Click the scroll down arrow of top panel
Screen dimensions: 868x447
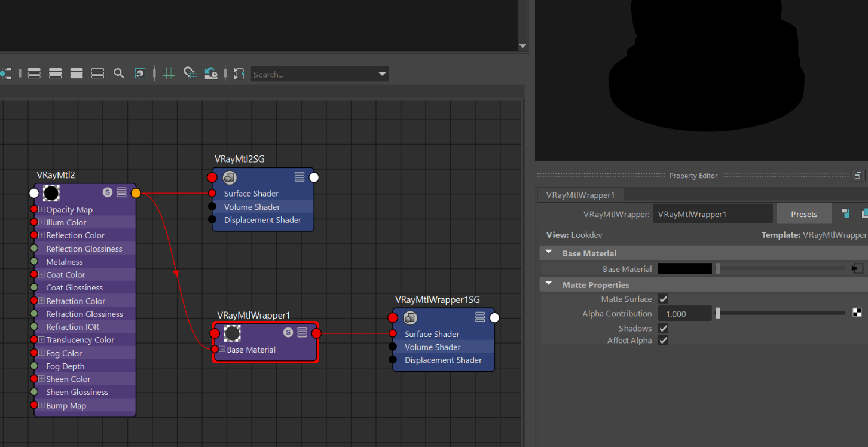(522, 46)
